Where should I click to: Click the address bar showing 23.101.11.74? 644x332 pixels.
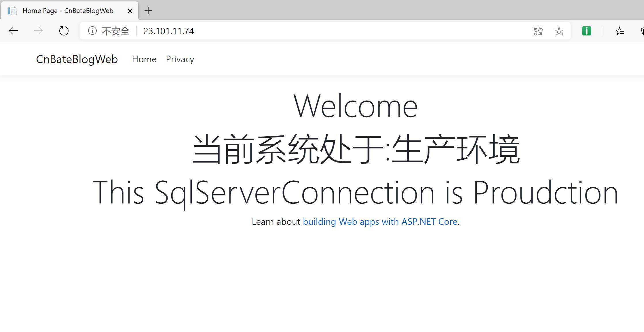click(x=169, y=31)
